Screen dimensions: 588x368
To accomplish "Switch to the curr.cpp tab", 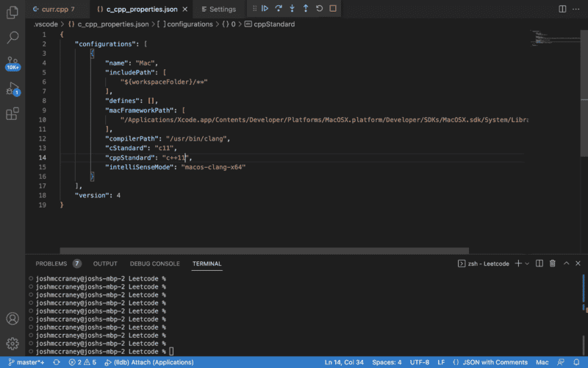I will click(57, 9).
